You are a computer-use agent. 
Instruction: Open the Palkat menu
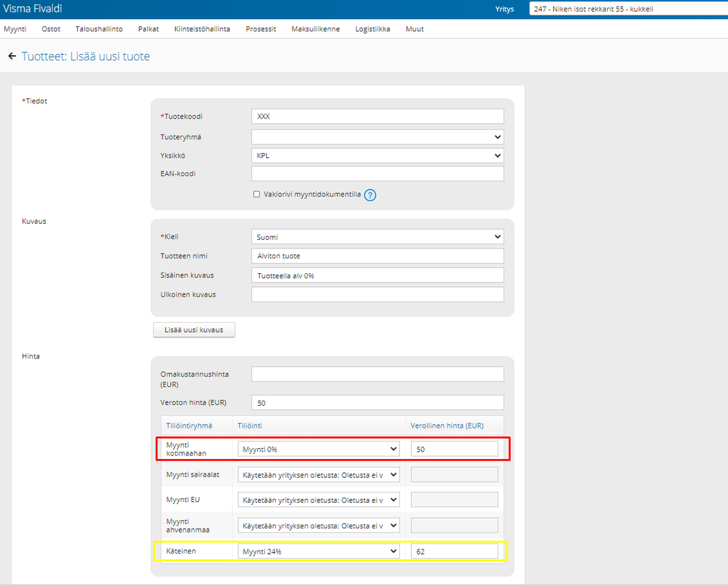click(x=149, y=29)
